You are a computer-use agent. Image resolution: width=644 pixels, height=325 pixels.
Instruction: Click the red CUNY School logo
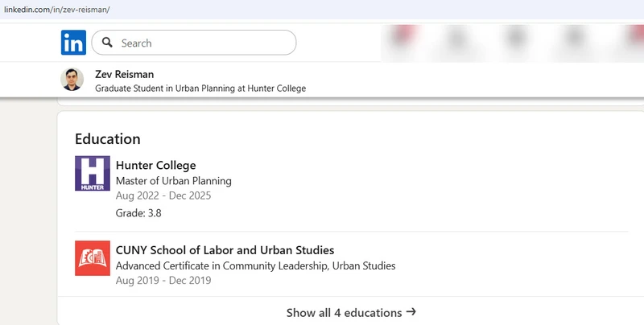pos(92,257)
